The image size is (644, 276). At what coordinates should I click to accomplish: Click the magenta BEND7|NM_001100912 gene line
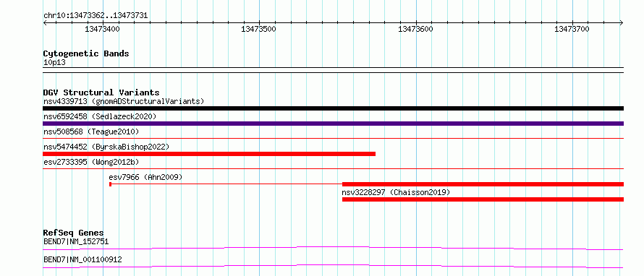tap(333, 266)
